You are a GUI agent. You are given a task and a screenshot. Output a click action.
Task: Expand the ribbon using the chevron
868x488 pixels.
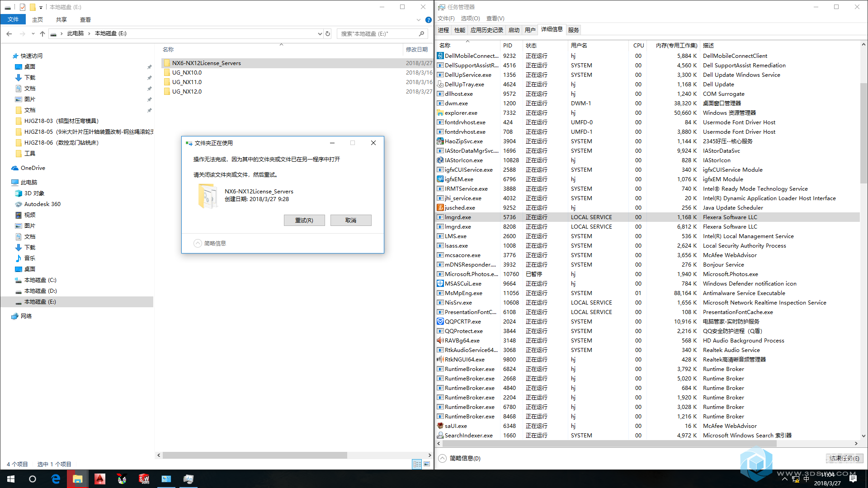419,20
